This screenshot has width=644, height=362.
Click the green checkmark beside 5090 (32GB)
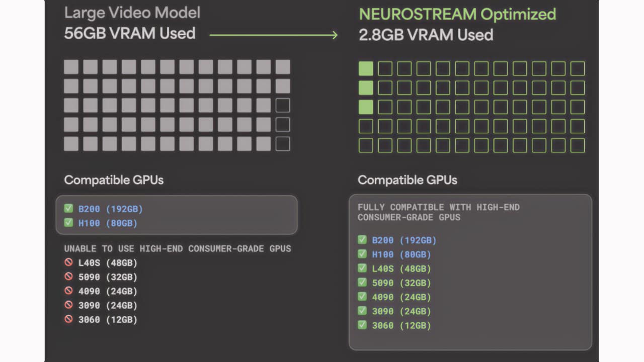pyautogui.click(x=362, y=282)
